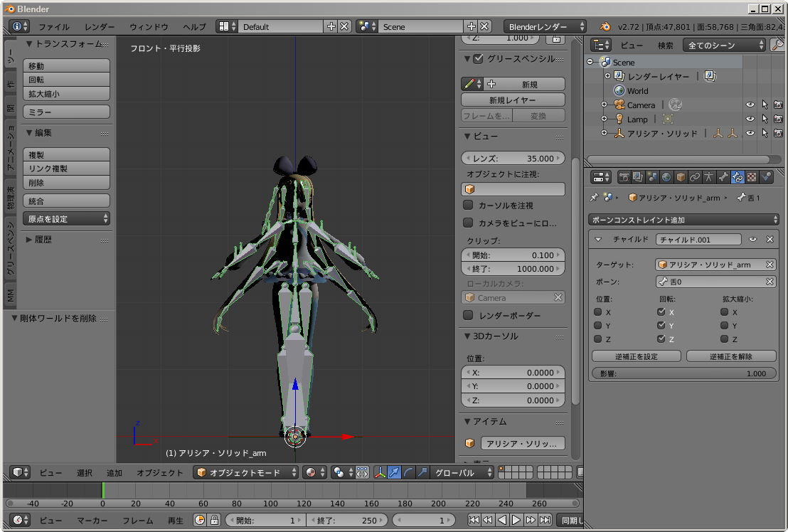The image size is (788, 532).
Task: Click the 新規レイヤー button
Action: (513, 100)
